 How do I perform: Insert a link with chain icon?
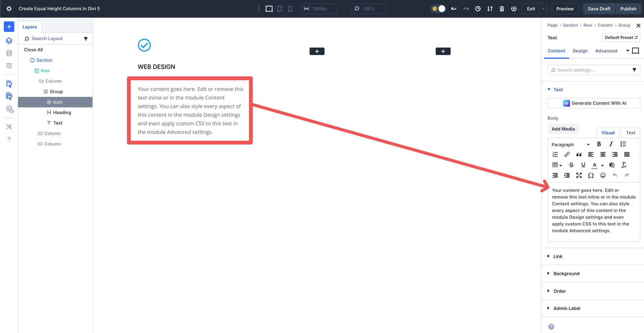567,154
